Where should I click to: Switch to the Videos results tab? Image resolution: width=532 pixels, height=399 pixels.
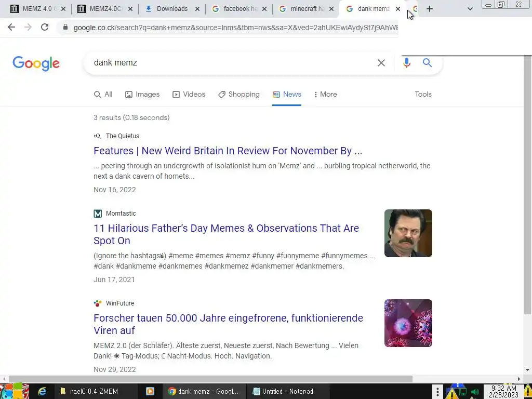click(x=189, y=95)
